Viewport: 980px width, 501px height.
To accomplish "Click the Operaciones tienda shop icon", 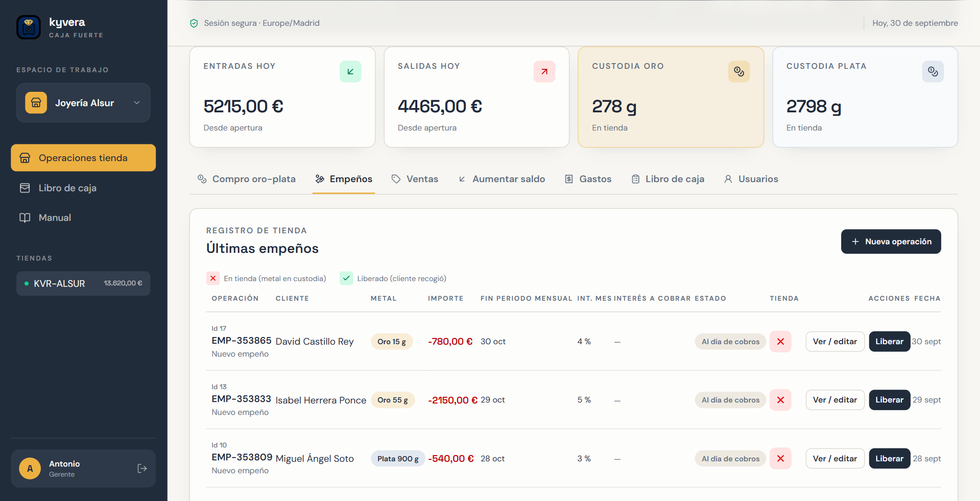I will click(x=25, y=158).
